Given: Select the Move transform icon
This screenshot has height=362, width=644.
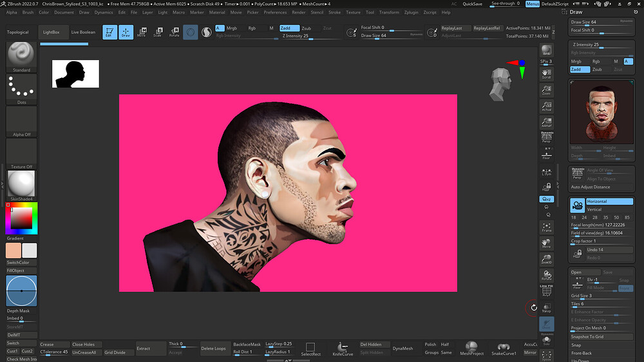Looking at the screenshot, I should (142, 32).
